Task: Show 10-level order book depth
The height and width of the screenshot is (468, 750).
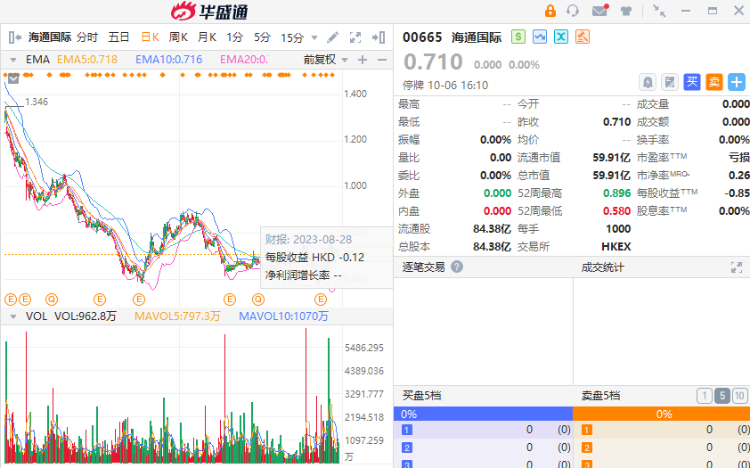Action: (739, 396)
